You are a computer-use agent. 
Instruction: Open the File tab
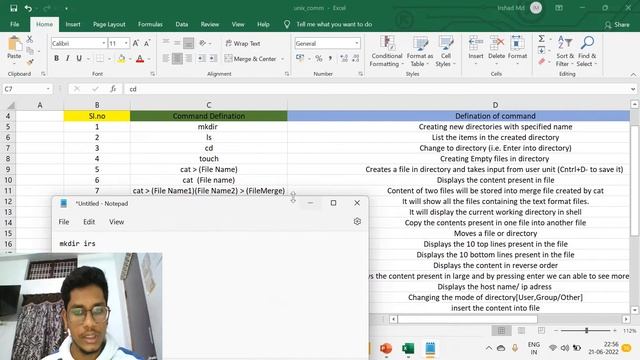[15, 24]
